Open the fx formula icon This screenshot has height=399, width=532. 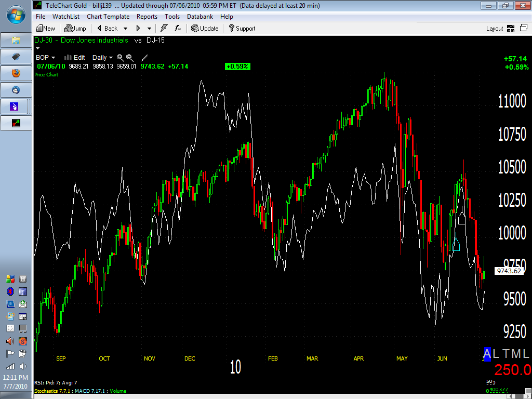(x=178, y=29)
